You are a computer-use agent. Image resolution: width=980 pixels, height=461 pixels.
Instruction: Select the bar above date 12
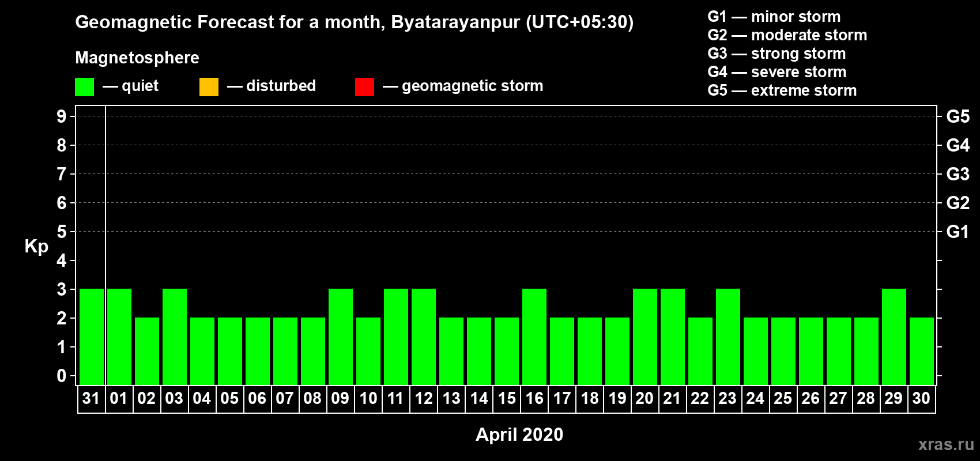424,337
